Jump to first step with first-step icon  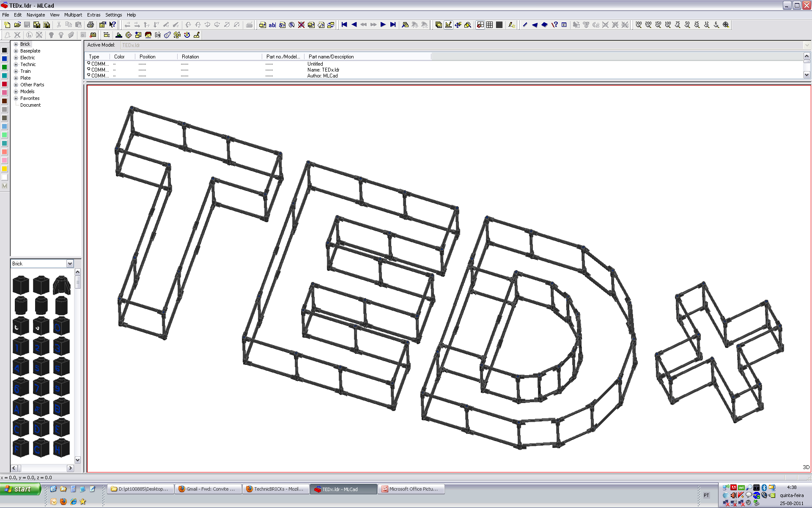[344, 25]
